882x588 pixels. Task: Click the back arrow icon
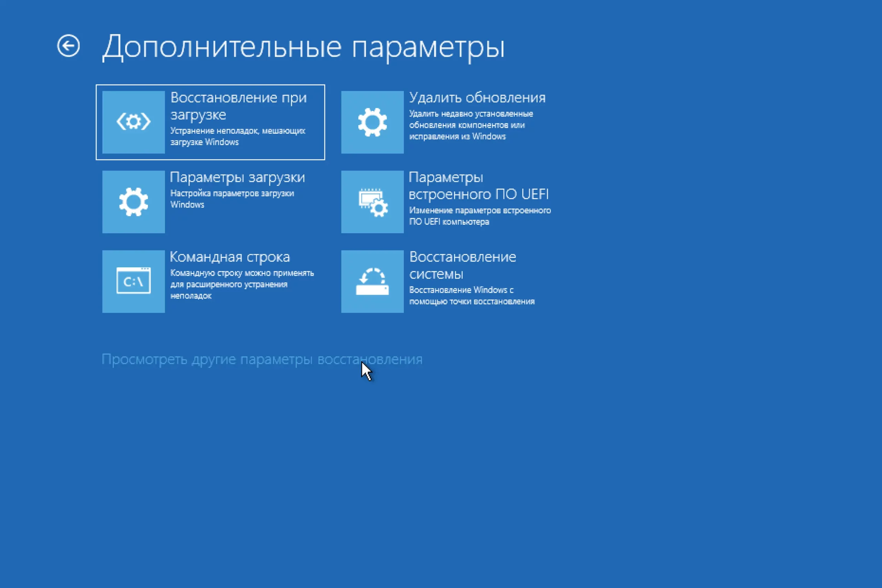(68, 46)
